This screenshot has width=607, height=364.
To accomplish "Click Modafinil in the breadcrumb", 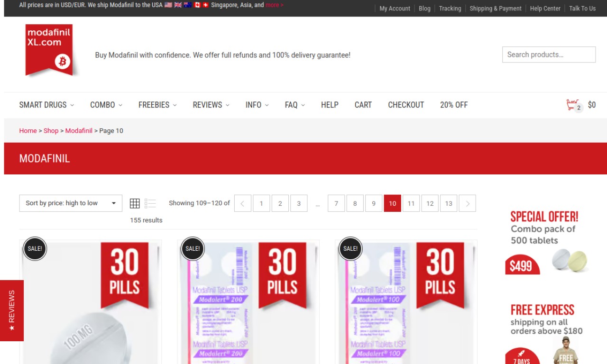I will coord(79,131).
